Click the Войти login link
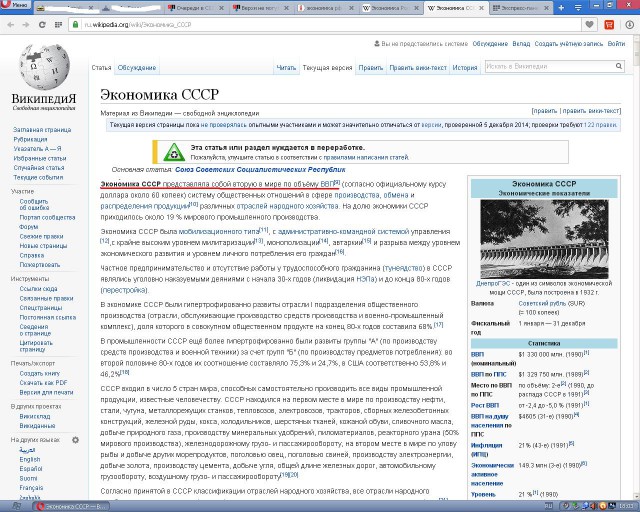 coord(616,44)
